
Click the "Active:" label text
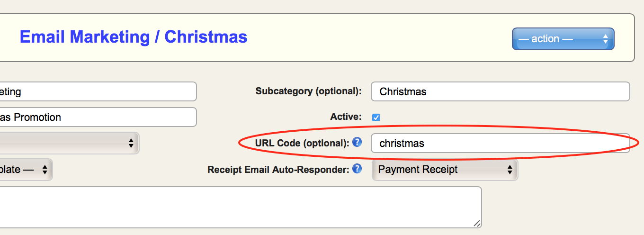(x=346, y=117)
